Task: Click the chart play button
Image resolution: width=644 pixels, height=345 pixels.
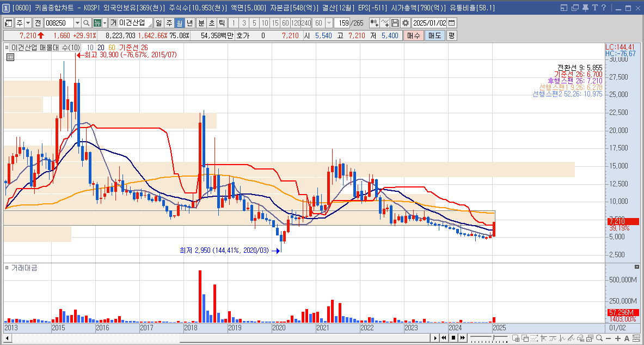Action: (x=436, y=338)
